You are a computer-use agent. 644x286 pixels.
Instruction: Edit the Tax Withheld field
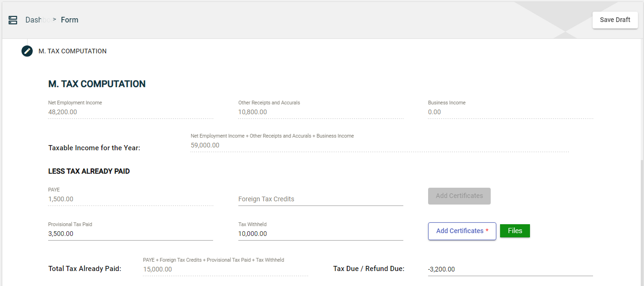(x=321, y=234)
